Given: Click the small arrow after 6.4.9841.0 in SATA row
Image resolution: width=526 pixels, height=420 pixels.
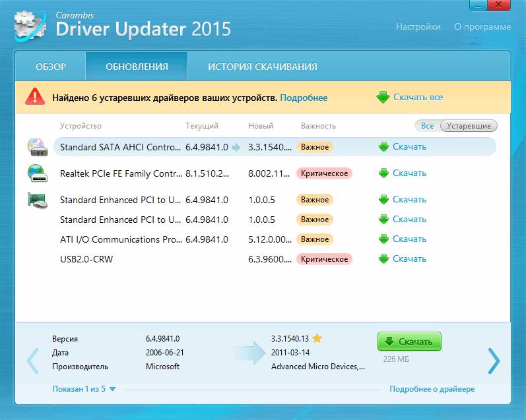Looking at the screenshot, I should (236, 148).
